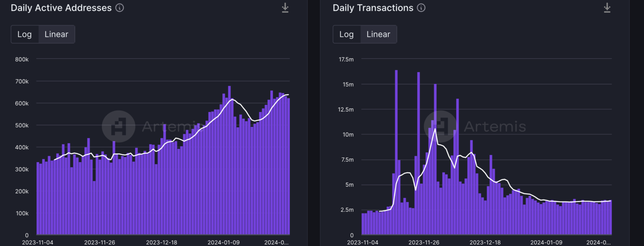The width and height of the screenshot is (644, 246).
Task: Set Daily Transactions chart to Linear scale
Action: (378, 34)
